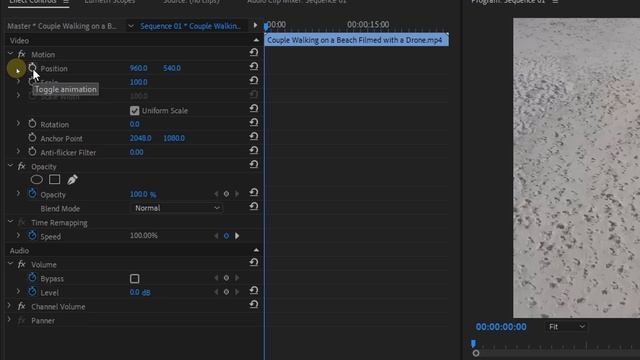Uncheck the Uniform Scale checkbox
Viewport: 640px width, 360px height.
pos(134,111)
